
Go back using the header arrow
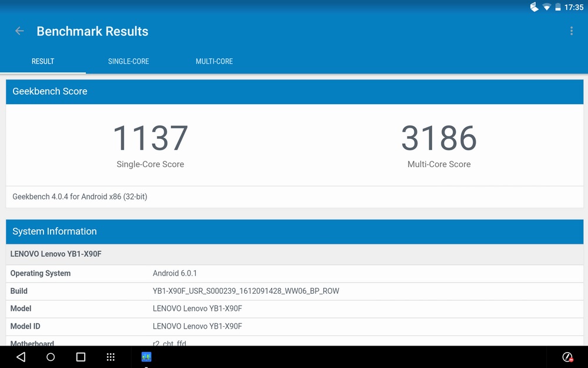click(x=19, y=31)
